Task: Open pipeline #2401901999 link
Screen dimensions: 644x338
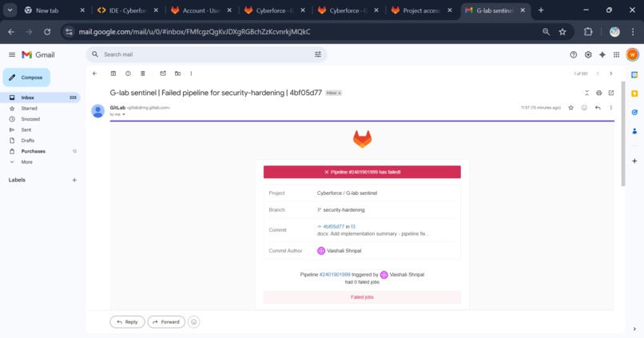Action: pos(335,274)
